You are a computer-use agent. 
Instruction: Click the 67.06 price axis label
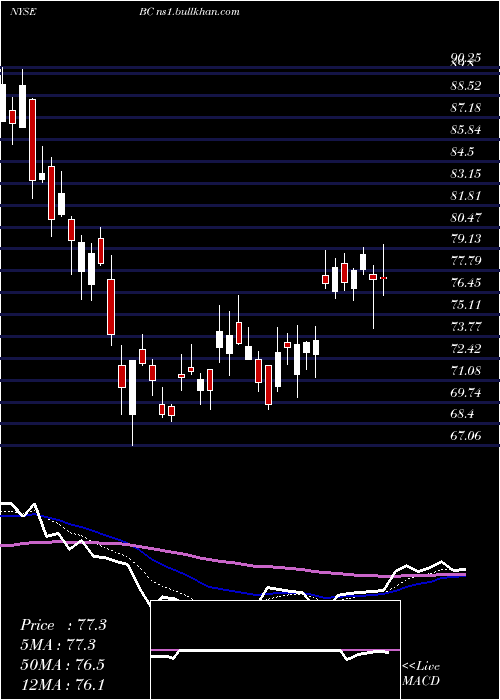pyautogui.click(x=466, y=436)
